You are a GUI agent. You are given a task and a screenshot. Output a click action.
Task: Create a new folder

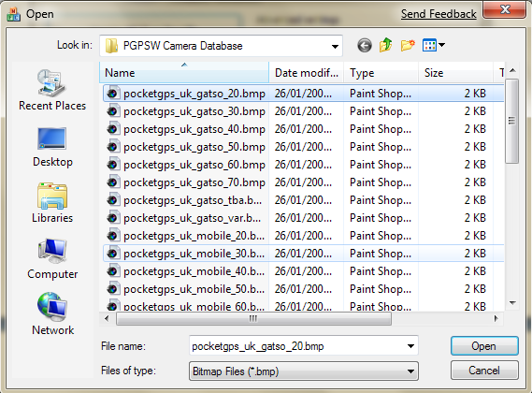click(x=408, y=45)
